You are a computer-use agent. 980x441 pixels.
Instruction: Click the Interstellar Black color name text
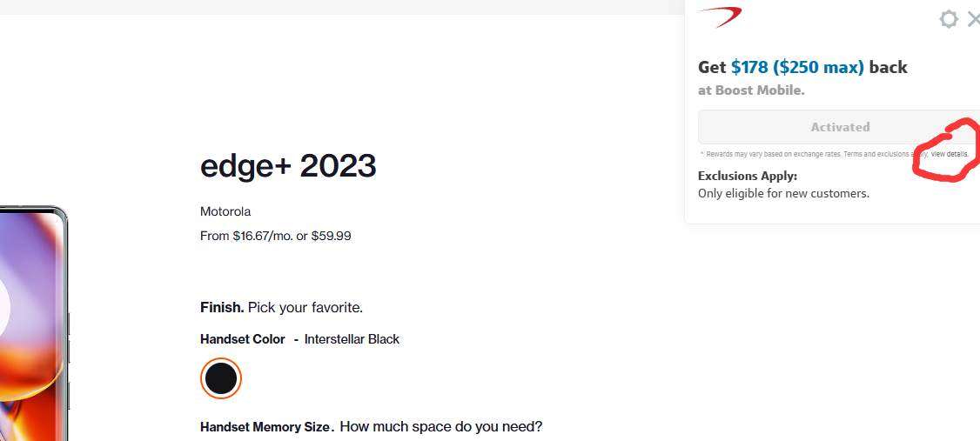coord(352,339)
